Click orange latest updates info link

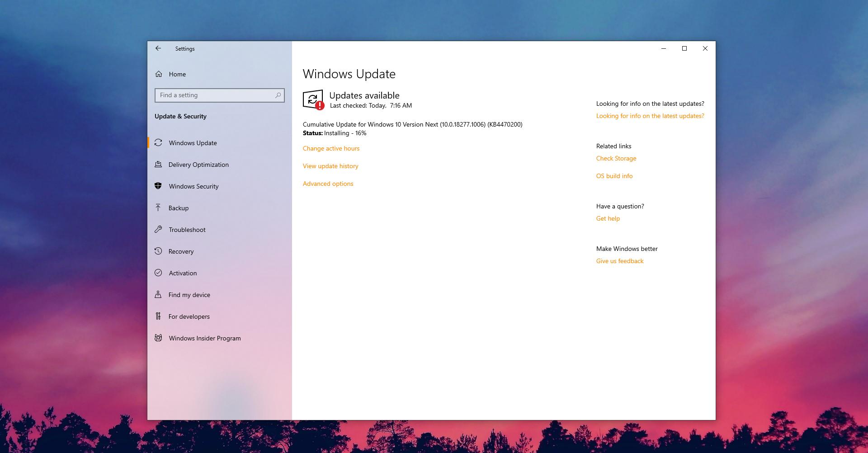coord(650,116)
